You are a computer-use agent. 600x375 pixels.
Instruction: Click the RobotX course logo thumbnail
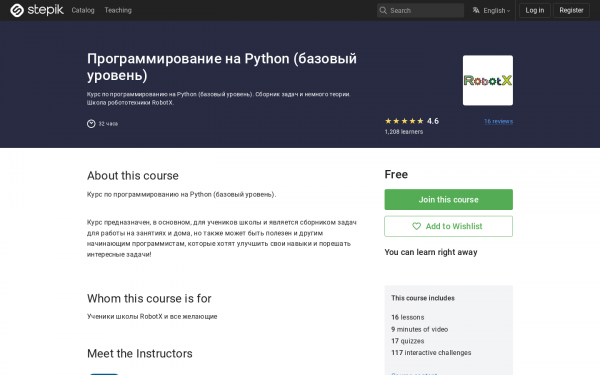[x=488, y=80]
